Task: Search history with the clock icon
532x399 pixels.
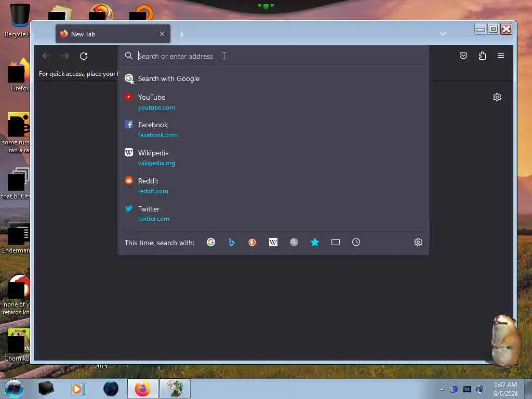Action: (x=356, y=242)
